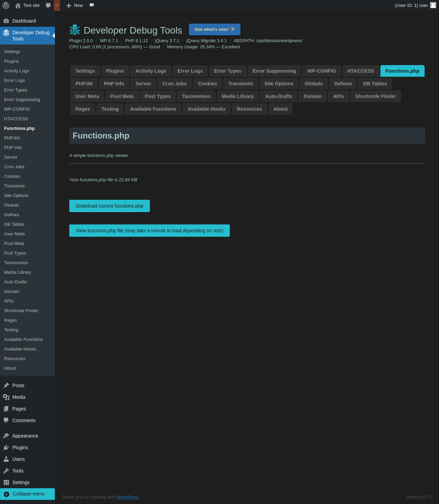Select the WP-CONFIG tab
439x504 pixels.
(321, 71)
